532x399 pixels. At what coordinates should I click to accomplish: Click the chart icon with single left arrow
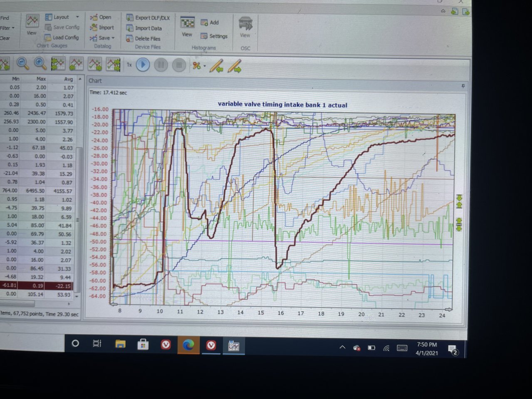pos(76,64)
